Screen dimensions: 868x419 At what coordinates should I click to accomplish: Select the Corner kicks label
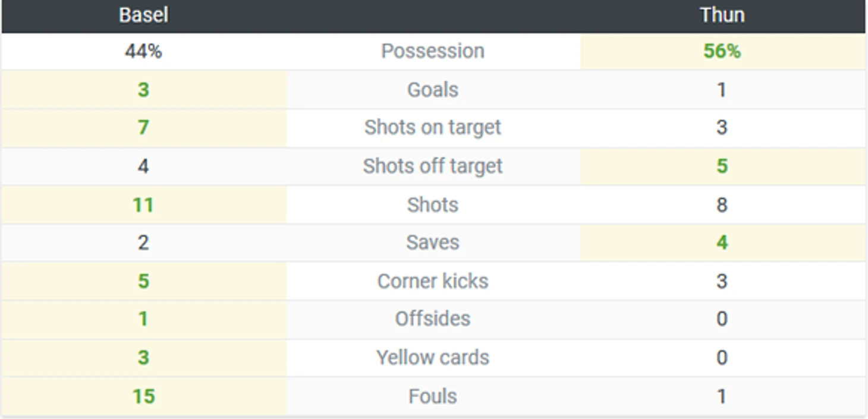(x=433, y=281)
